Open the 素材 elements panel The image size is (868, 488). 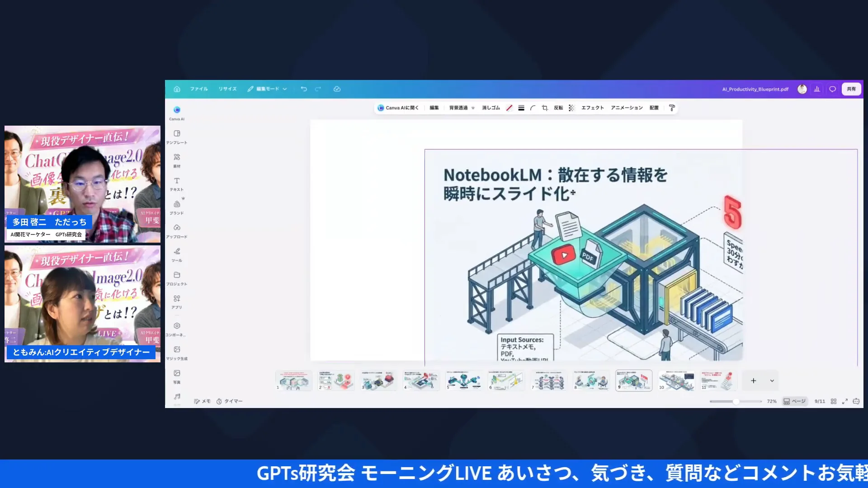coord(177,160)
